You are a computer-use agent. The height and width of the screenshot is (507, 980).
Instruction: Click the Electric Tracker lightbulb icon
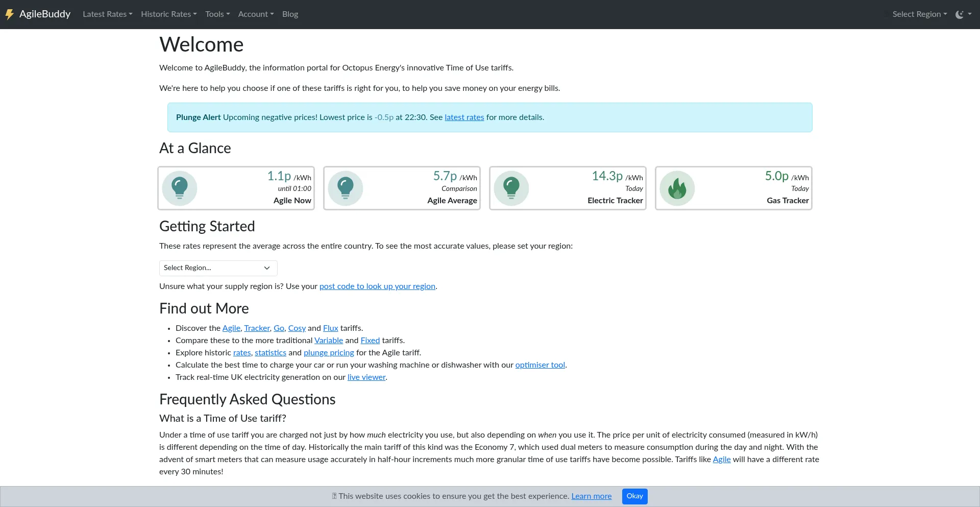coord(511,188)
